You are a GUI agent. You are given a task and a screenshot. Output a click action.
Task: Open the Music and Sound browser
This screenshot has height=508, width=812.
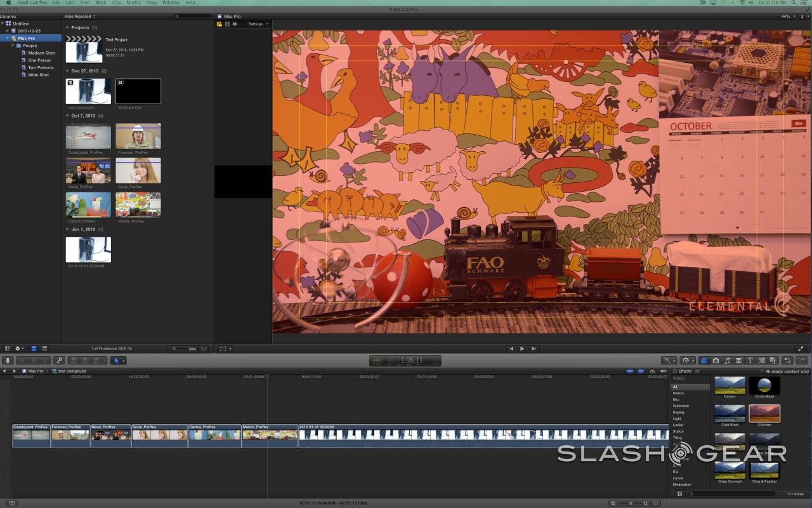727,361
